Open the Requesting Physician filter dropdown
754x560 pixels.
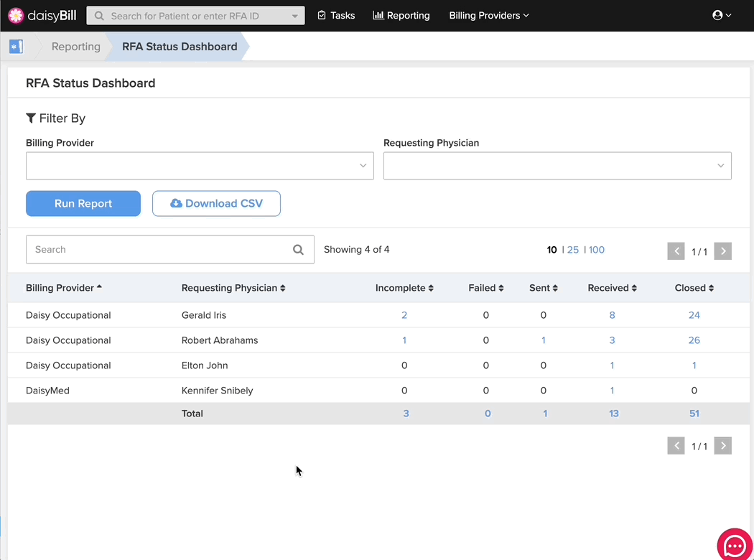click(x=557, y=166)
